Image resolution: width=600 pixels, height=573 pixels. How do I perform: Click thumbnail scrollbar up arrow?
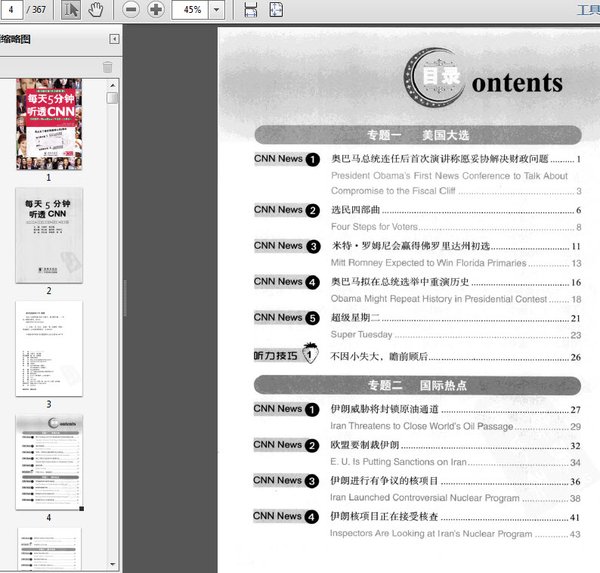pyautogui.click(x=112, y=85)
